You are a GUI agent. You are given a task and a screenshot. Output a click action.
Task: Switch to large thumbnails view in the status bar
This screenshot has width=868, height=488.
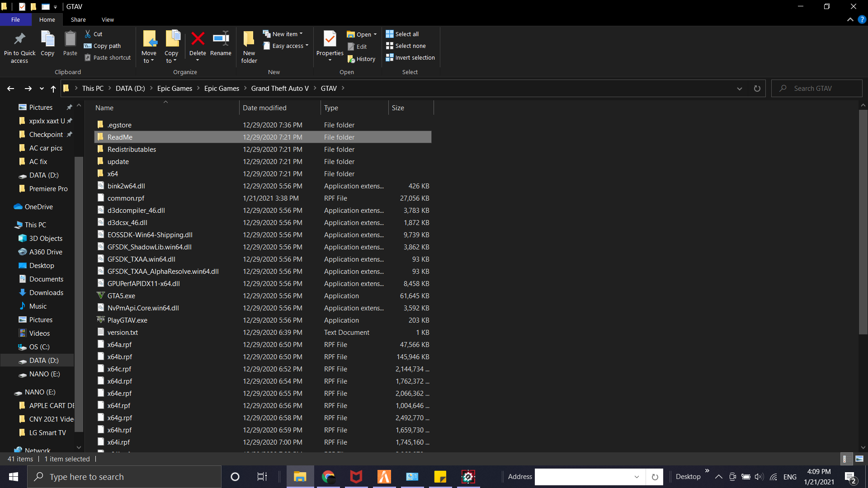tap(859, 459)
